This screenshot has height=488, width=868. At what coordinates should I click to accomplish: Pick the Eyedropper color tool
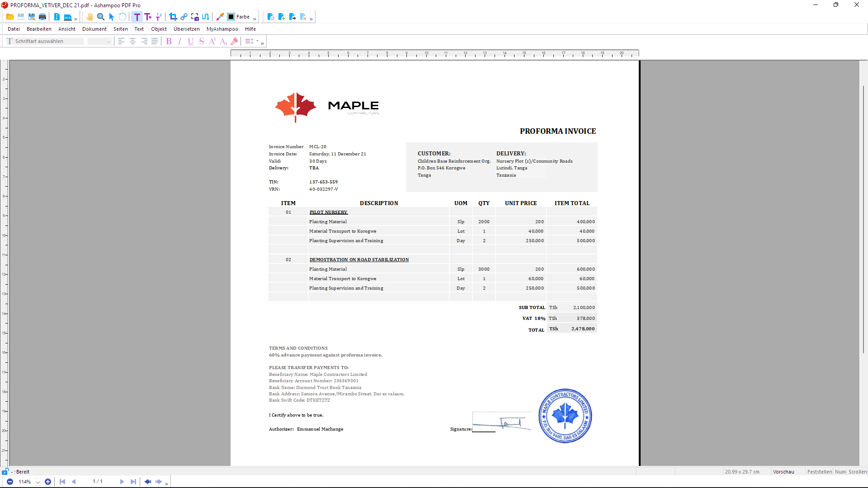coord(220,17)
